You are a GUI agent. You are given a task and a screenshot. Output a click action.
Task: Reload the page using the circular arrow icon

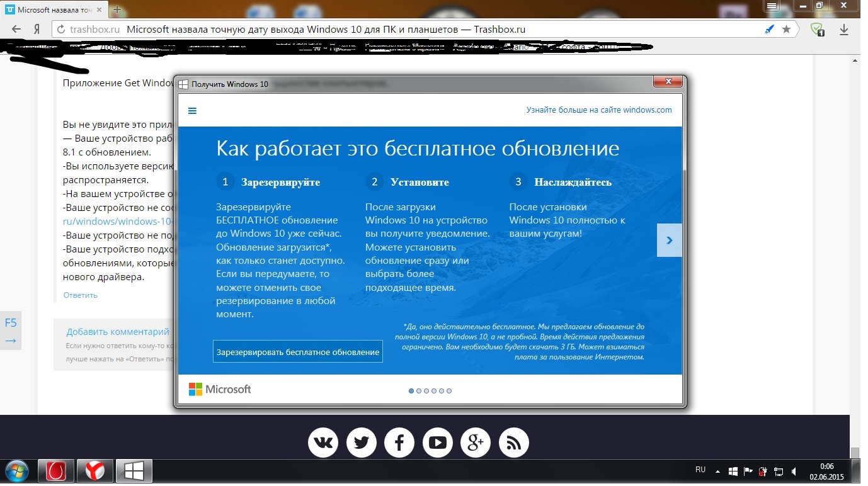(61, 29)
